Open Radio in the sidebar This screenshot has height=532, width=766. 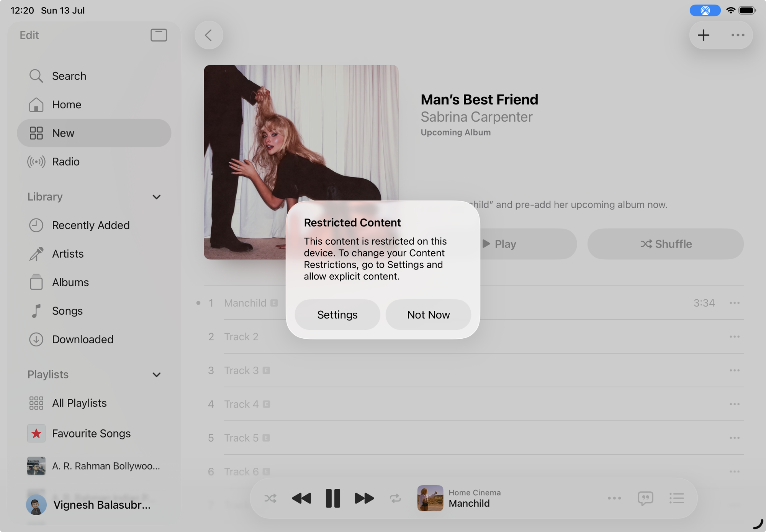(65, 162)
